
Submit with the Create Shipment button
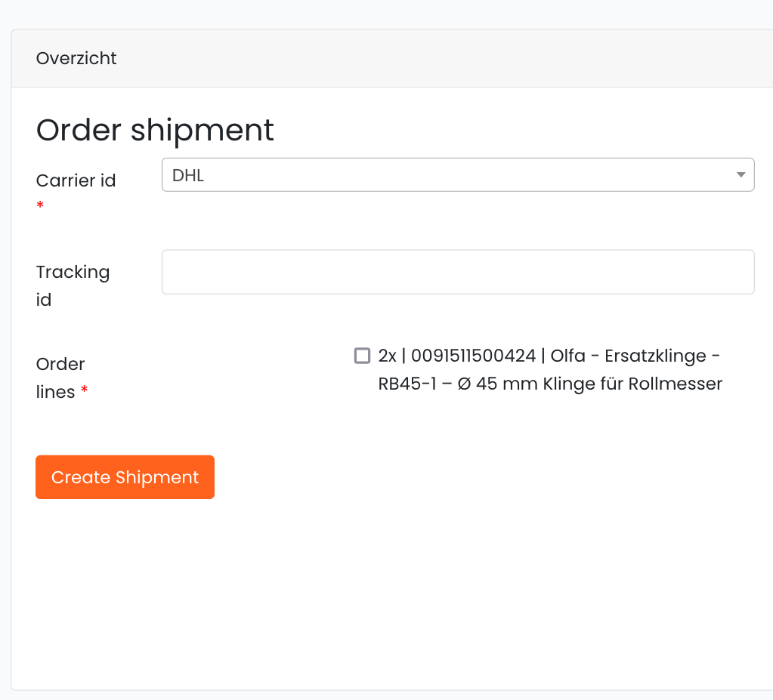click(x=125, y=476)
